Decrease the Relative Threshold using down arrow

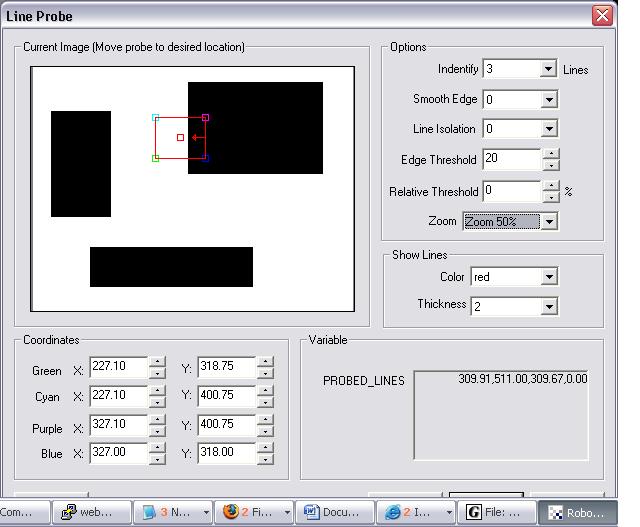(x=550, y=196)
